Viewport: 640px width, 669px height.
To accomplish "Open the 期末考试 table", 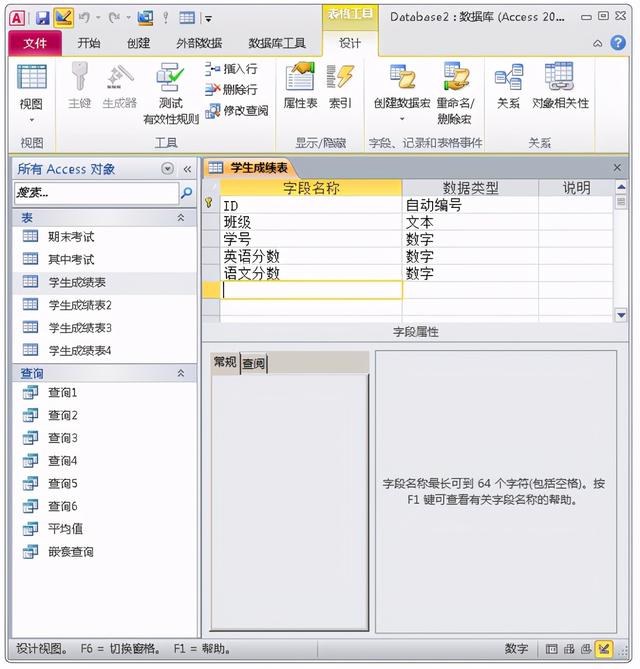I will click(71, 237).
